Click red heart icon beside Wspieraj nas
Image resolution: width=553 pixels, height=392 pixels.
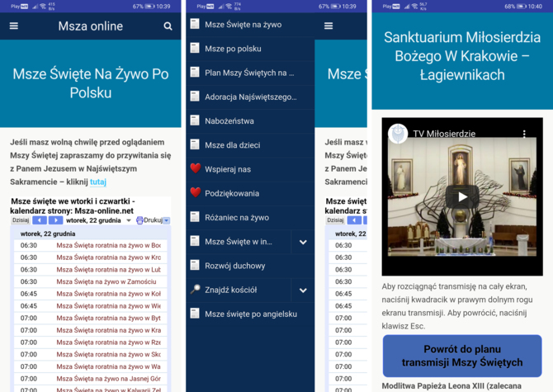pyautogui.click(x=196, y=168)
